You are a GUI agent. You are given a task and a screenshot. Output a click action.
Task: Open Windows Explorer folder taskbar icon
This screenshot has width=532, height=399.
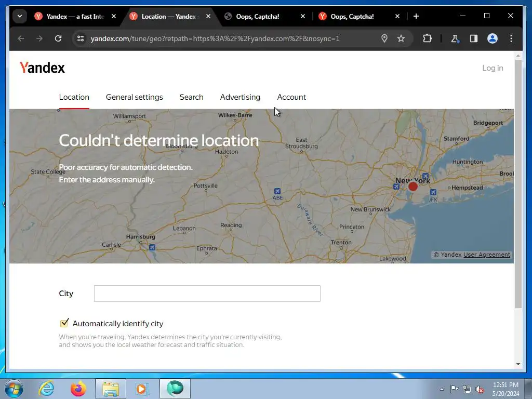[111, 389]
